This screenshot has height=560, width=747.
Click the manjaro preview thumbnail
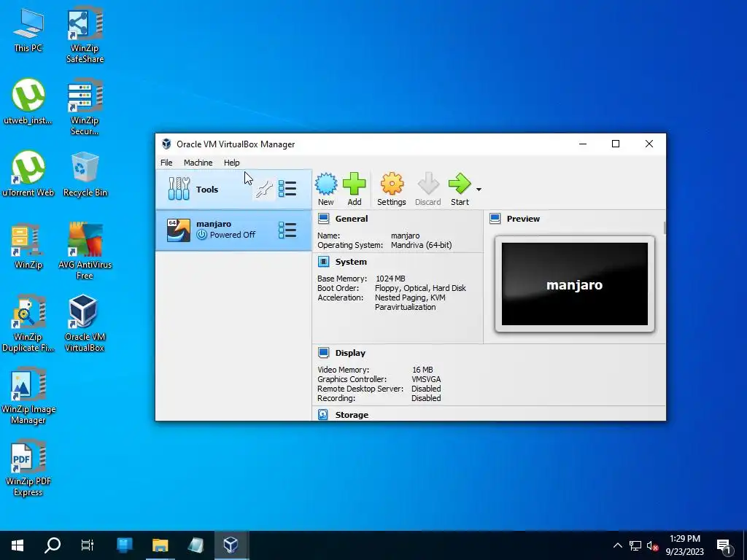(575, 284)
